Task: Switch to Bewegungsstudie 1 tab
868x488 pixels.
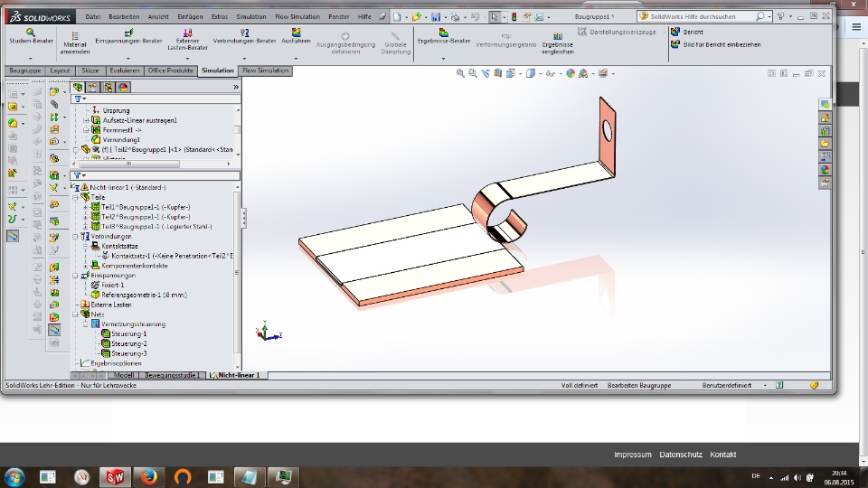Action: pyautogui.click(x=172, y=375)
